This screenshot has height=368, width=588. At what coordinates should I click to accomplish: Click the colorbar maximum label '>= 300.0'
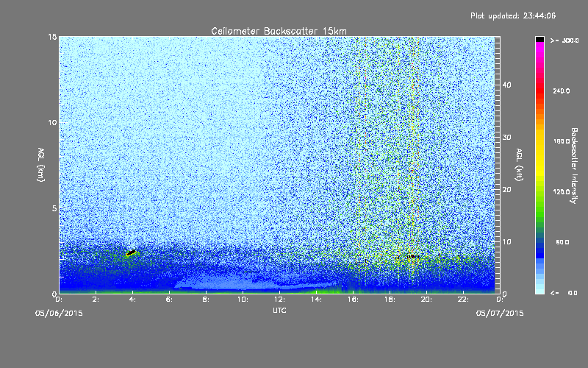coord(564,40)
